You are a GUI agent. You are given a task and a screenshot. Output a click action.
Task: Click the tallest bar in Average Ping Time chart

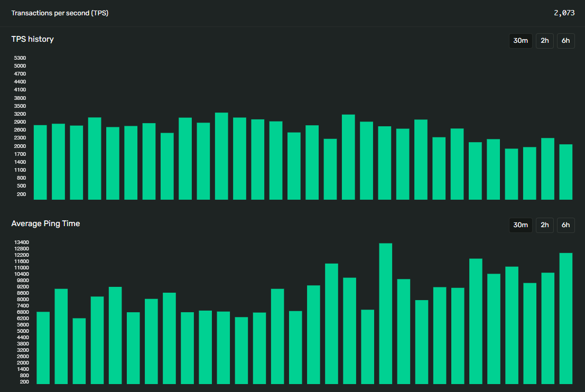click(385, 313)
